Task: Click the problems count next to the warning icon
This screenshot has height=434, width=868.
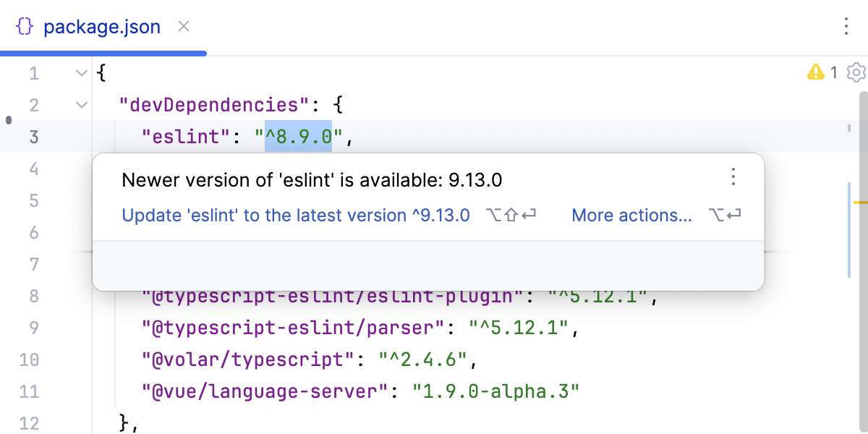Action: [833, 72]
